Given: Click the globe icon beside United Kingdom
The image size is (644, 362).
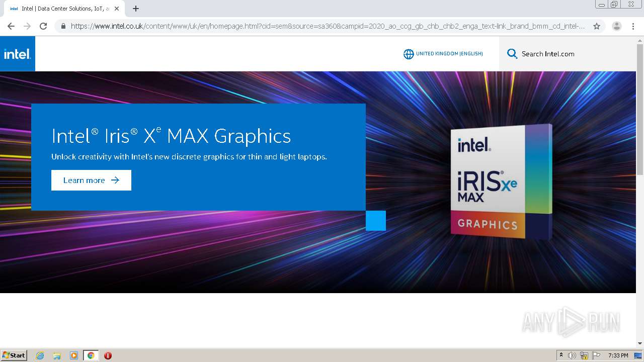Looking at the screenshot, I should (x=409, y=54).
